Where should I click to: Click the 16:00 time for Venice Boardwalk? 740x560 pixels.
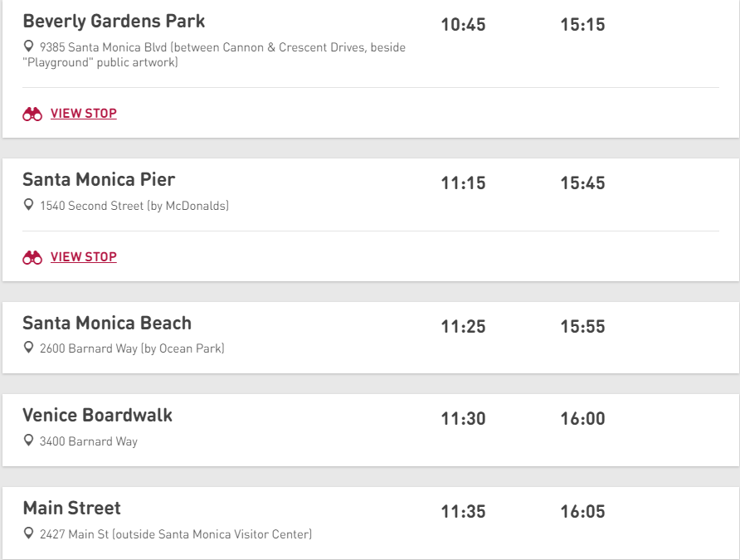tap(582, 418)
